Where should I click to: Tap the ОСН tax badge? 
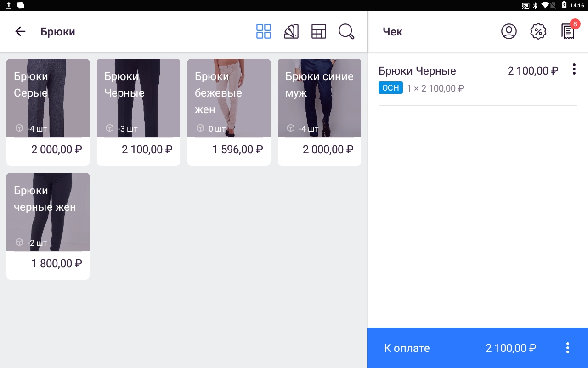click(390, 88)
